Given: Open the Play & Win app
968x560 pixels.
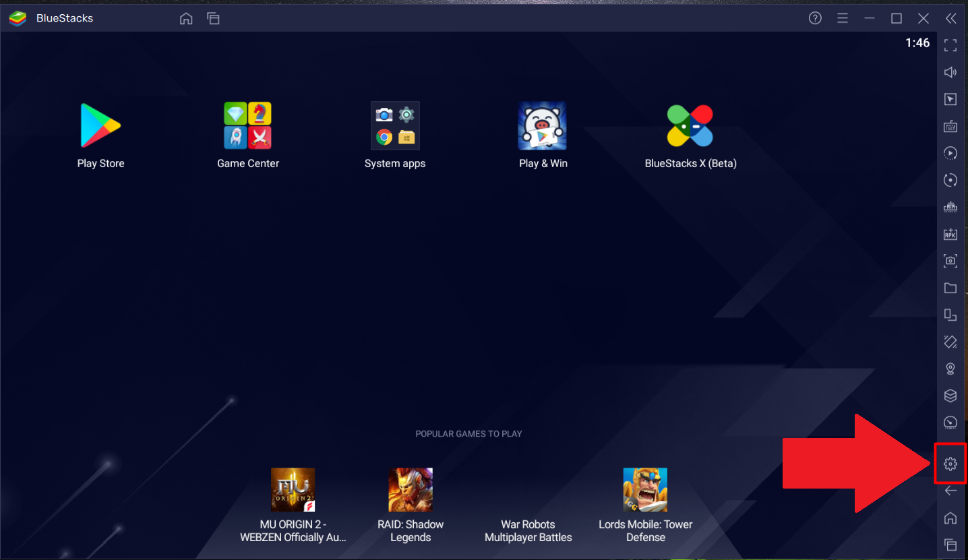Looking at the screenshot, I should coord(542,125).
